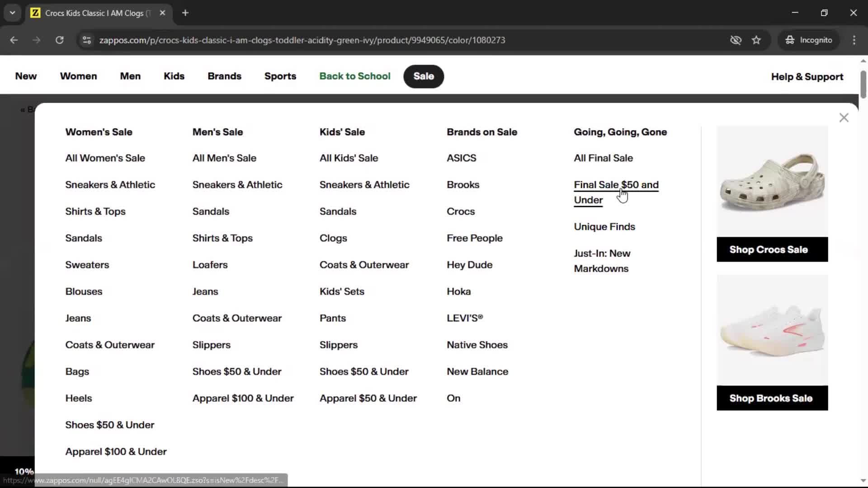The image size is (868, 488).
Task: Click the highlighted Sale menu pill
Action: 424,76
